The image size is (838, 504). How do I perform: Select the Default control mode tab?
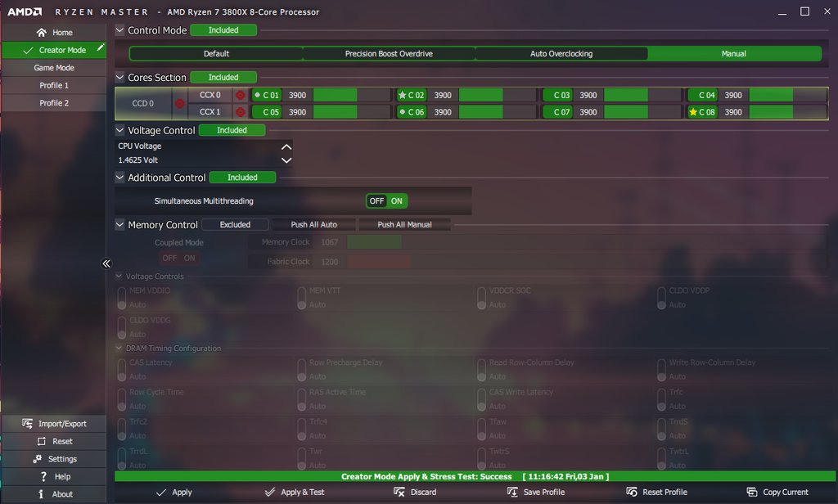(216, 53)
